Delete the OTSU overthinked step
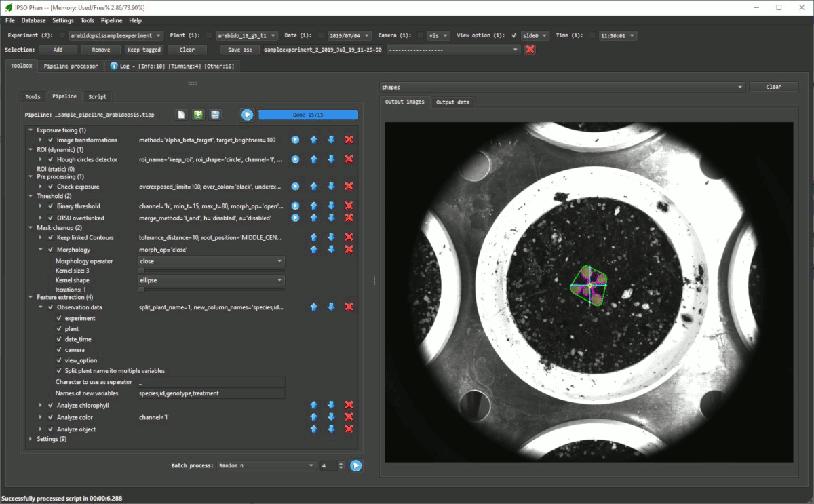 point(349,218)
